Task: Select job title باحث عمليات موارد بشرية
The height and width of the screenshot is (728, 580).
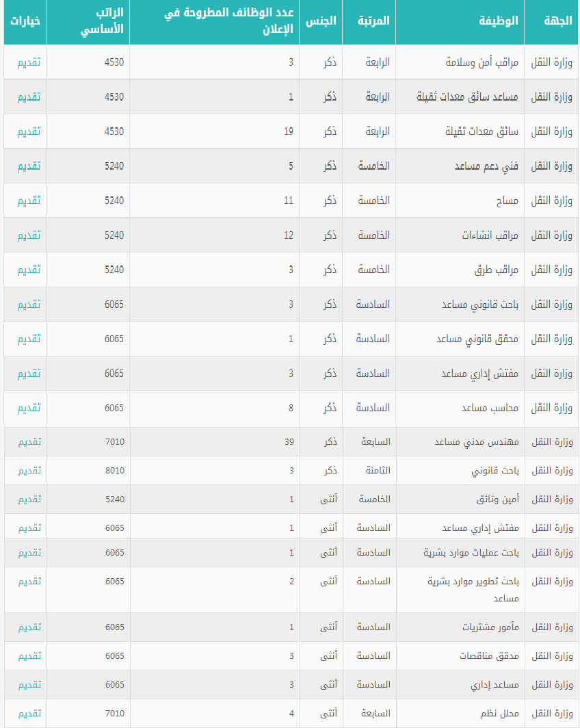Action: [x=471, y=553]
